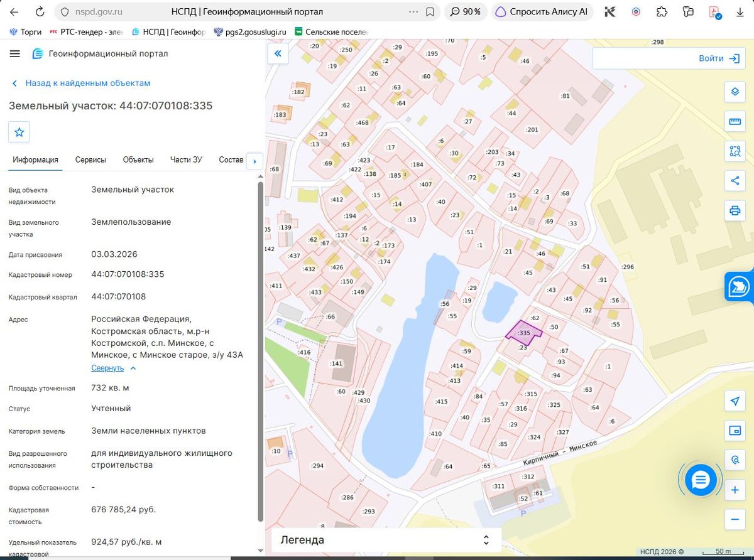The height and width of the screenshot is (560, 754).
Task: Click the map pointer locate icon
Action: point(735,460)
